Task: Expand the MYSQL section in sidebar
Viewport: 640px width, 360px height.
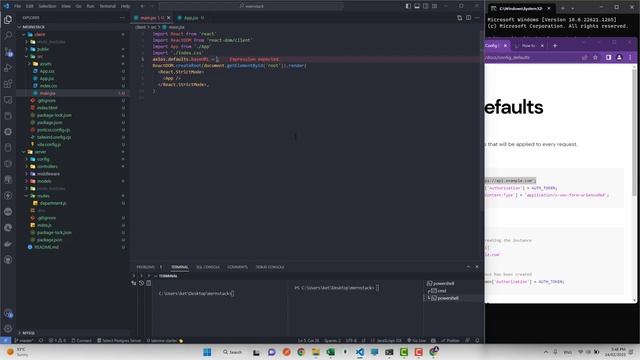Action: pos(29,333)
